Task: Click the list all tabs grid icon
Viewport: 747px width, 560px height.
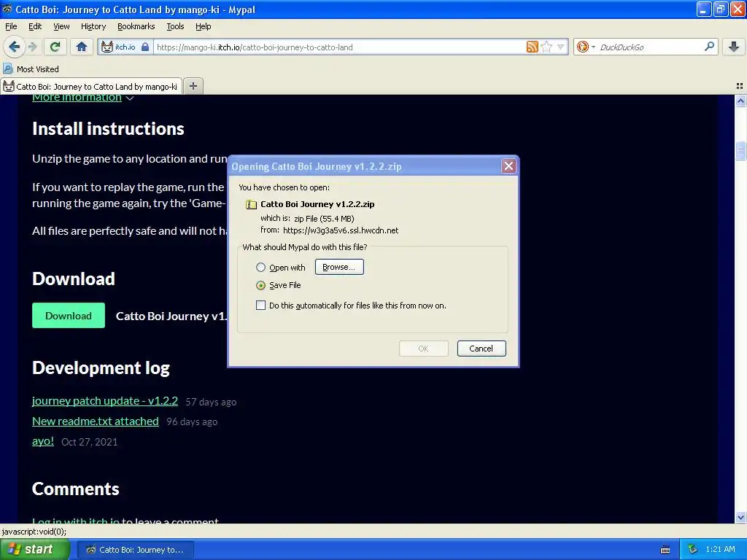Action: [x=740, y=86]
